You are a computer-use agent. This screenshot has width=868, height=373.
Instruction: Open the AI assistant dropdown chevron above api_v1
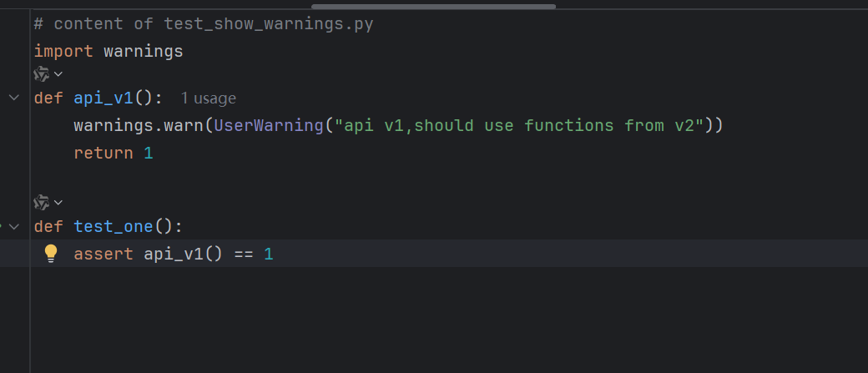point(58,73)
